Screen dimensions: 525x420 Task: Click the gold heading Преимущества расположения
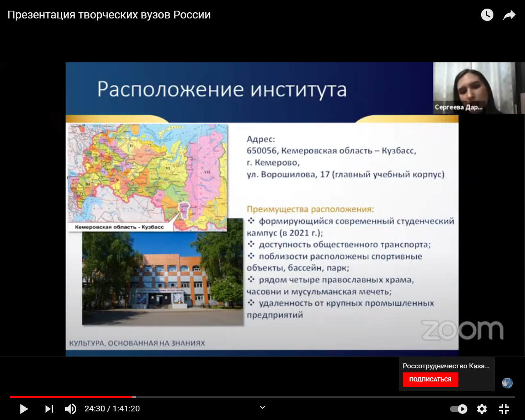tap(310, 209)
